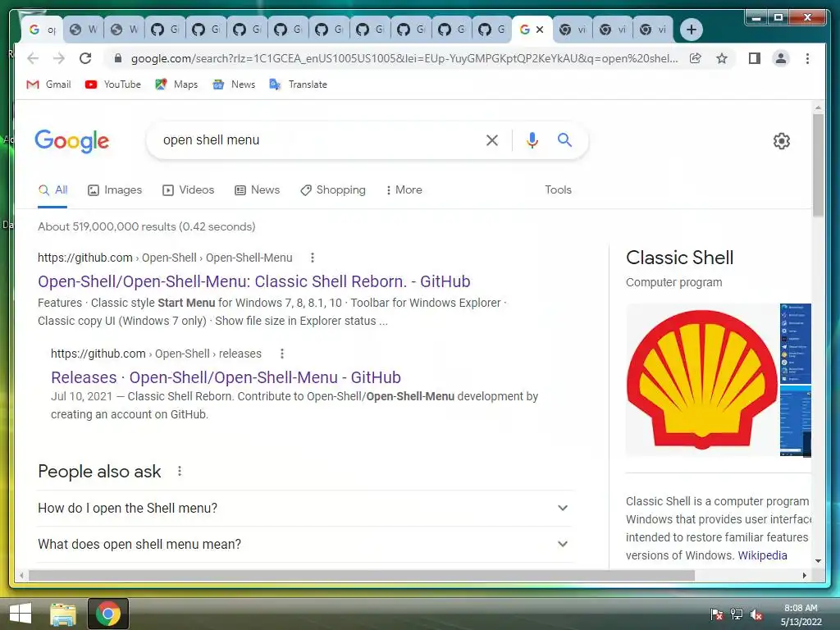Switch to Shopping results
840x630 pixels.
tap(333, 190)
